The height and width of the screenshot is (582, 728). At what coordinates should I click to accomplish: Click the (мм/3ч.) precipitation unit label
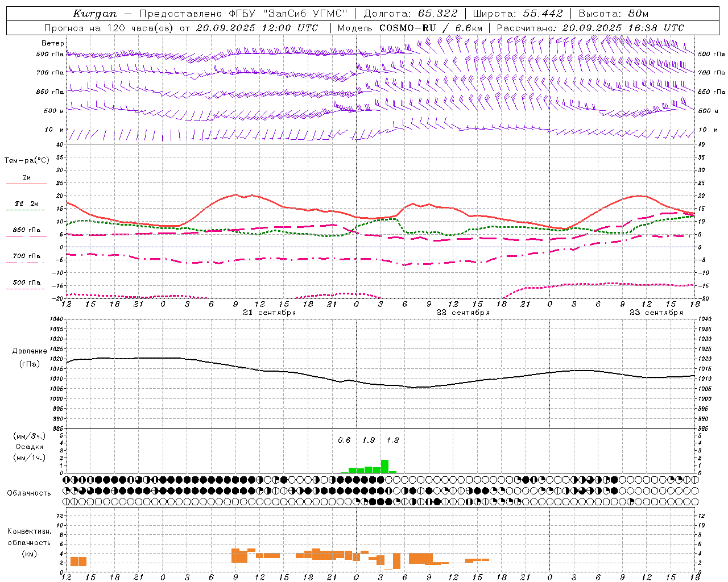point(30,436)
